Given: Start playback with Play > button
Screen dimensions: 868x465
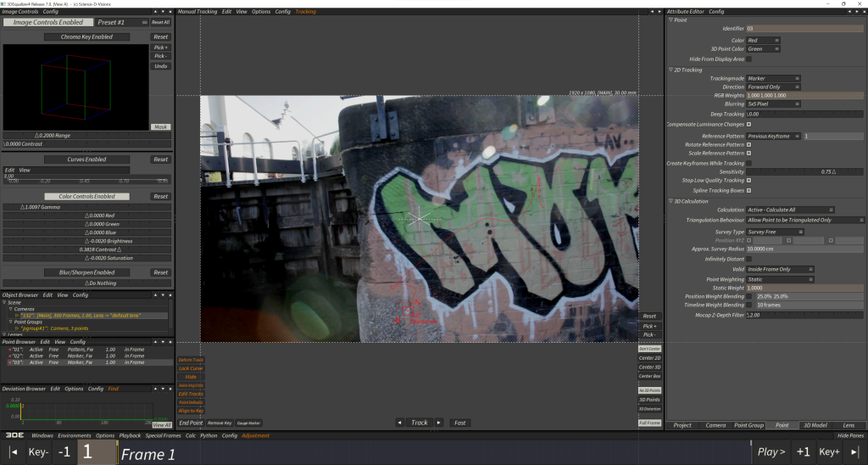Looking at the screenshot, I should pos(771,452).
